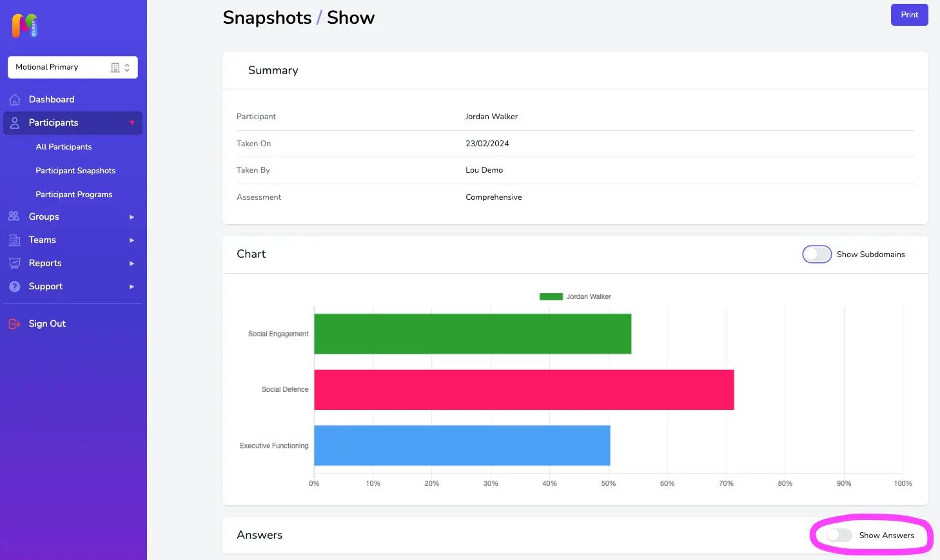Click the Teams building icon
Screen dimensions: 940x560
click(14, 240)
